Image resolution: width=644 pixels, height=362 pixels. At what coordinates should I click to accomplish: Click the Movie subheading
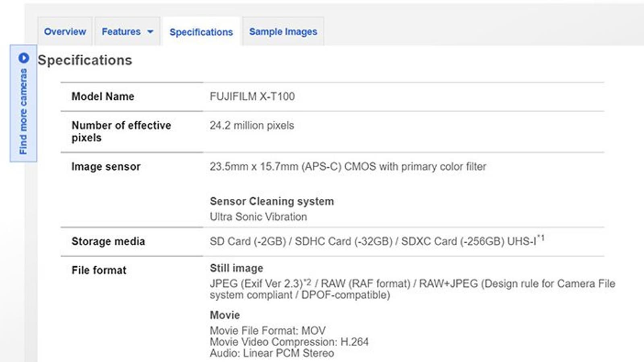pos(225,315)
